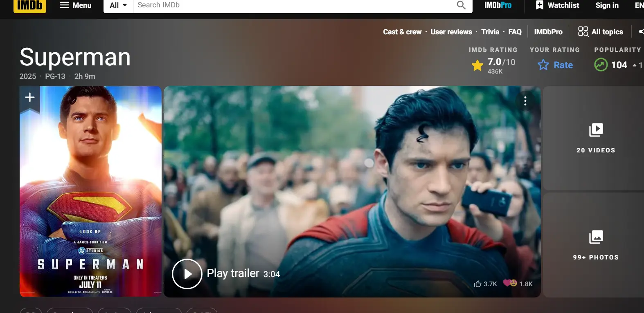View User reviews

(451, 32)
